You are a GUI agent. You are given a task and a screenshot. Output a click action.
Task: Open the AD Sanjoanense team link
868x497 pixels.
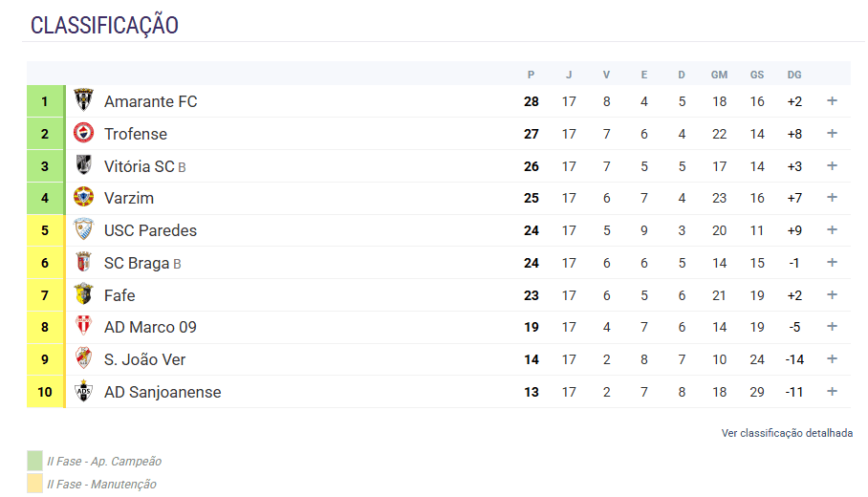(x=163, y=392)
